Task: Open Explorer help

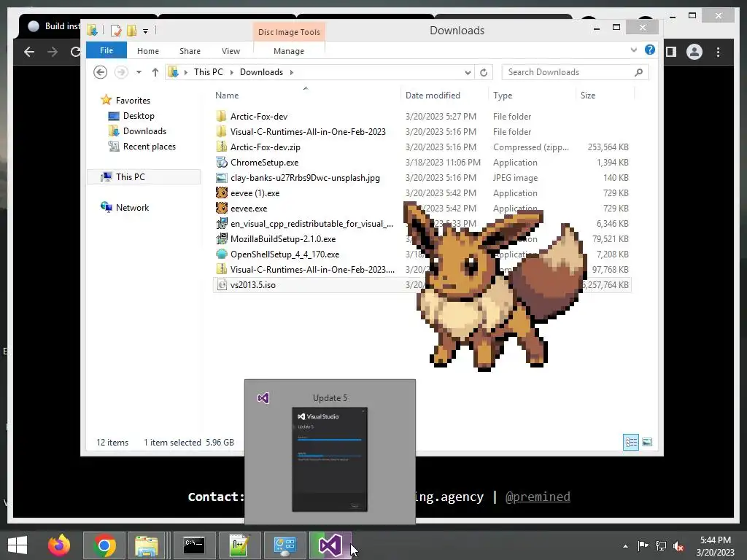Action: coord(650,50)
